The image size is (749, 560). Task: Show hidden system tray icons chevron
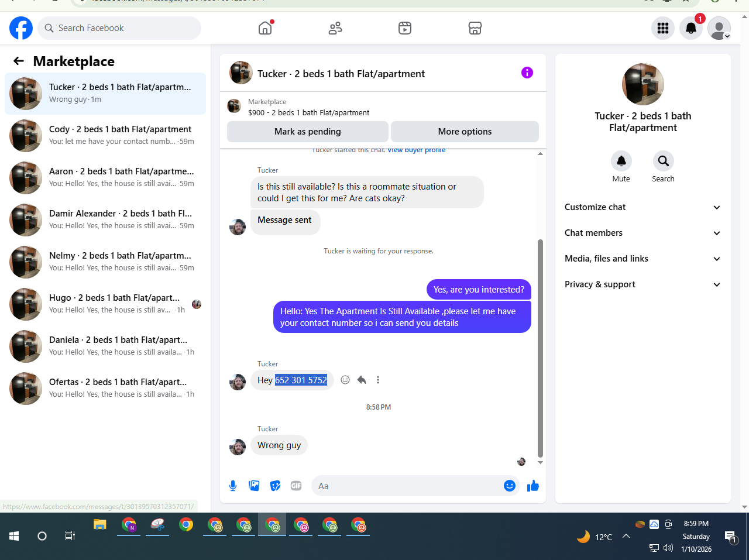[x=626, y=536]
